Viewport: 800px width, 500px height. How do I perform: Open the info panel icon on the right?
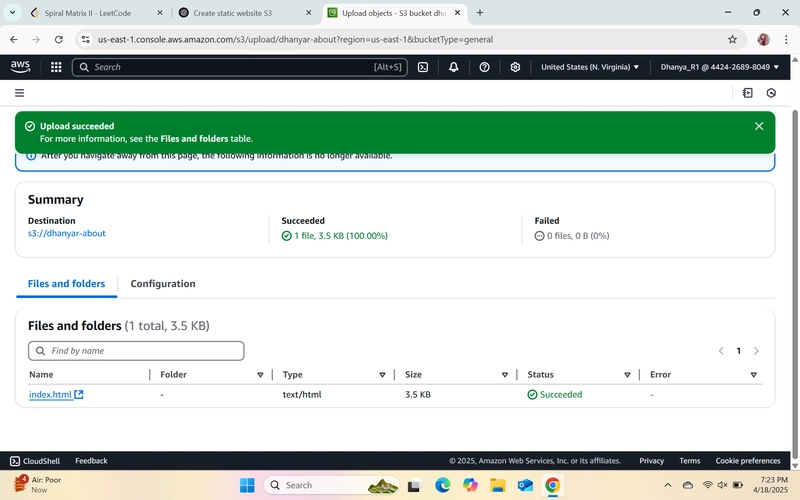tap(747, 93)
